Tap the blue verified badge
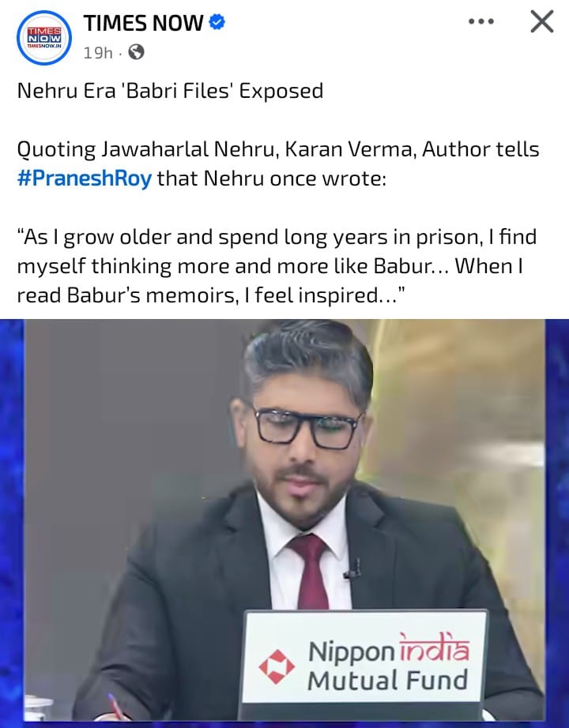Screen dimensions: 569x728 [x=217, y=22]
